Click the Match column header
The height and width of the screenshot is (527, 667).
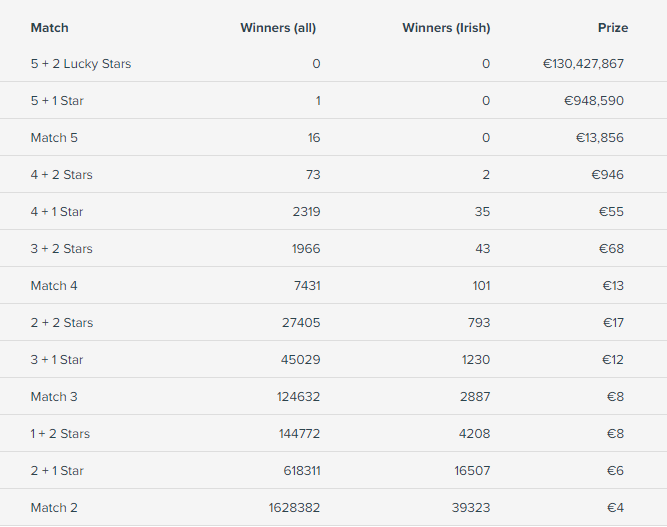[49, 28]
